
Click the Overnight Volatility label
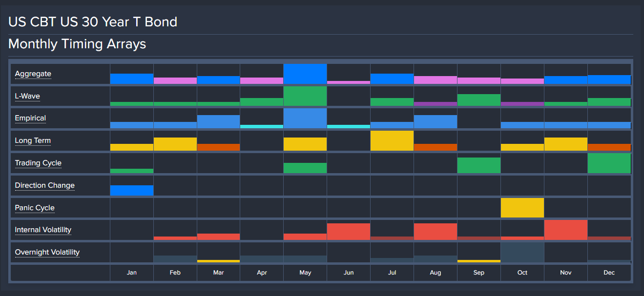coord(47,253)
